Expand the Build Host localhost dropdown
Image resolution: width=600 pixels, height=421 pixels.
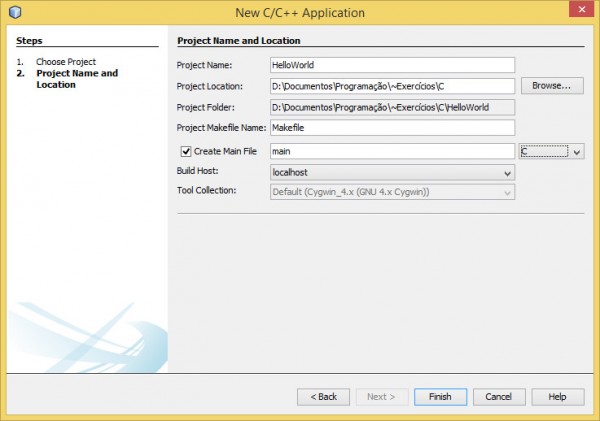tap(392, 173)
